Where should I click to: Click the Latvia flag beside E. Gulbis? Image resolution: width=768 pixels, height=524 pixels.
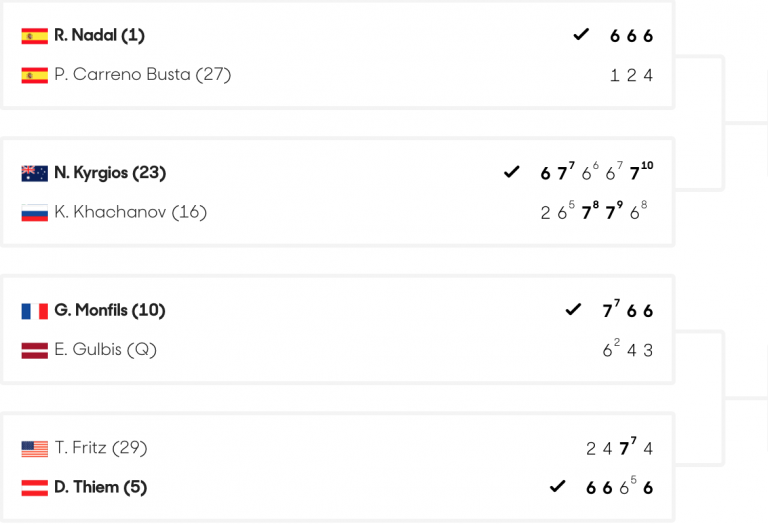[35, 351]
